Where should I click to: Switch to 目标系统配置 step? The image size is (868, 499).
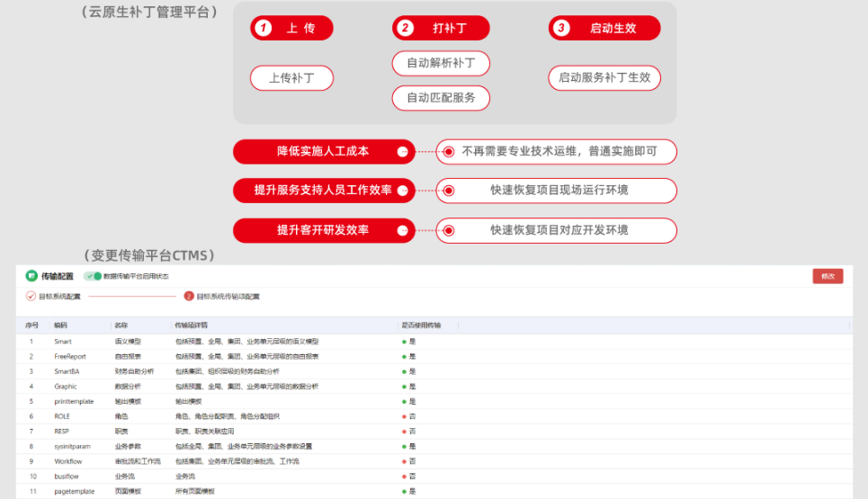[x=58, y=296]
